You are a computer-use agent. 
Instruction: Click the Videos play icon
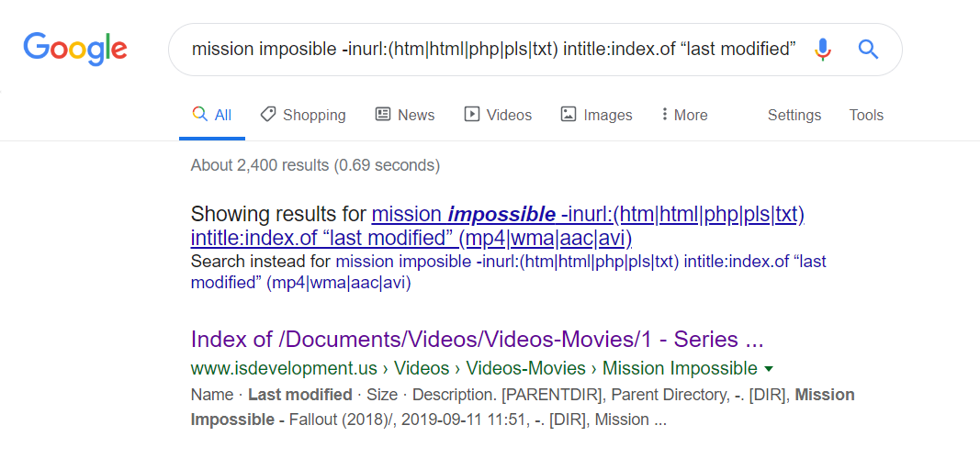(472, 115)
